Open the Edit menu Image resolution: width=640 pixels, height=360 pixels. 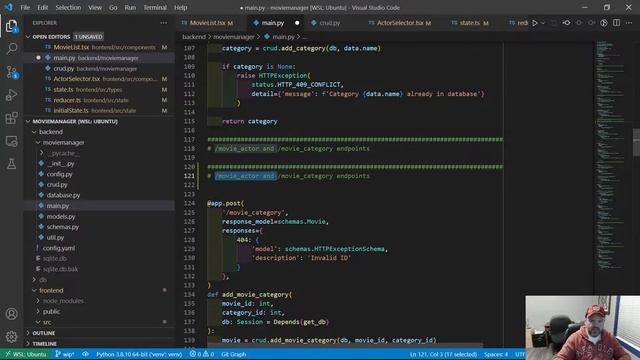click(x=42, y=7)
